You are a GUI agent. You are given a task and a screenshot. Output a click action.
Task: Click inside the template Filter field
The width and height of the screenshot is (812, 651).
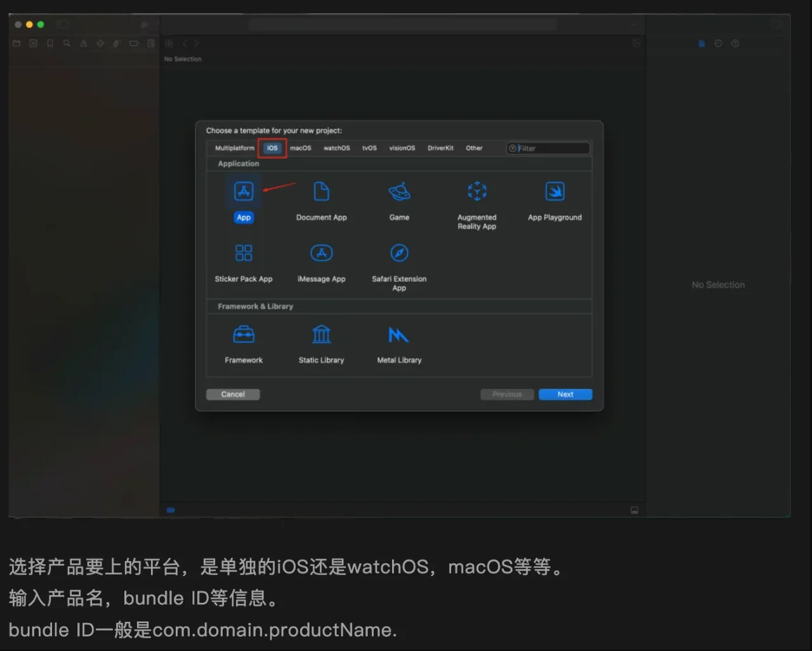[x=548, y=148]
